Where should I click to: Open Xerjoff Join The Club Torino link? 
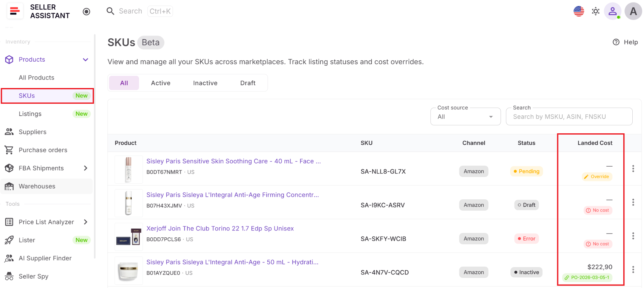click(x=220, y=229)
